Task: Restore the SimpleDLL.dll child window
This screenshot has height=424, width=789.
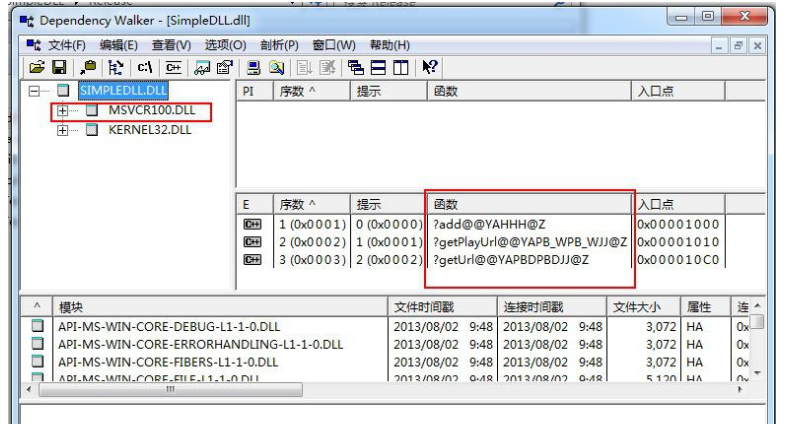Action: (x=738, y=46)
